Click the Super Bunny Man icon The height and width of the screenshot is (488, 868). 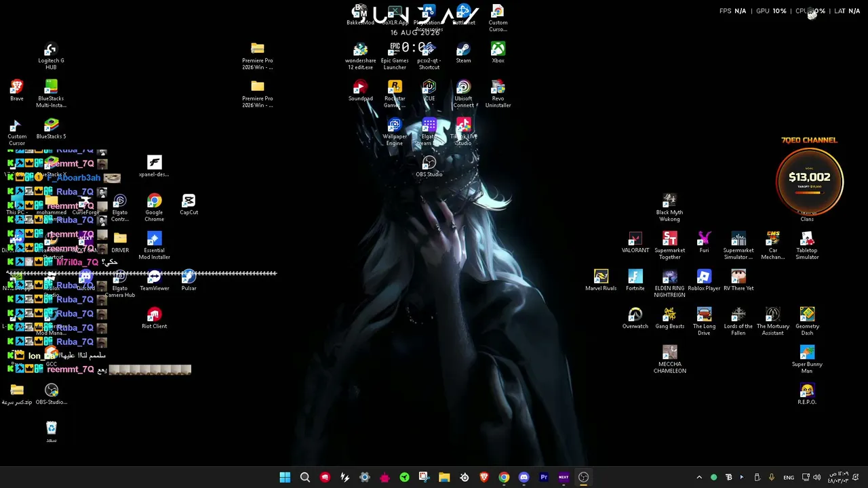click(807, 360)
